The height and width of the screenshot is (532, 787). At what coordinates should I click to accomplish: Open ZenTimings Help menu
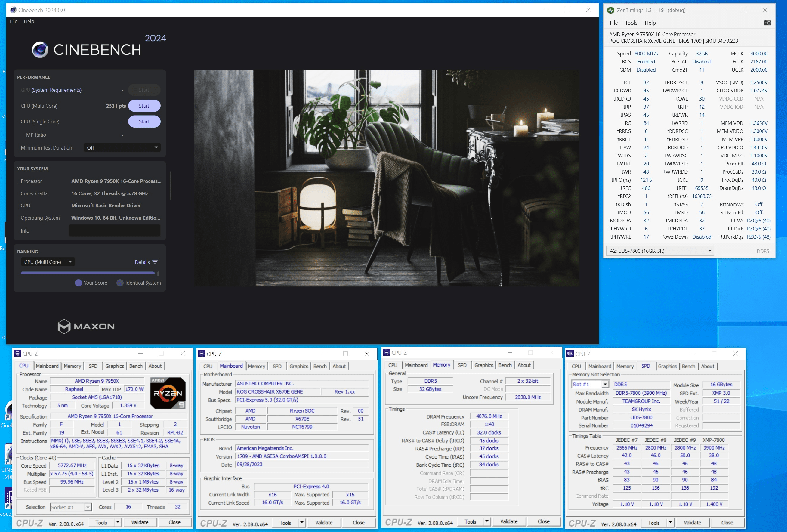coord(650,23)
